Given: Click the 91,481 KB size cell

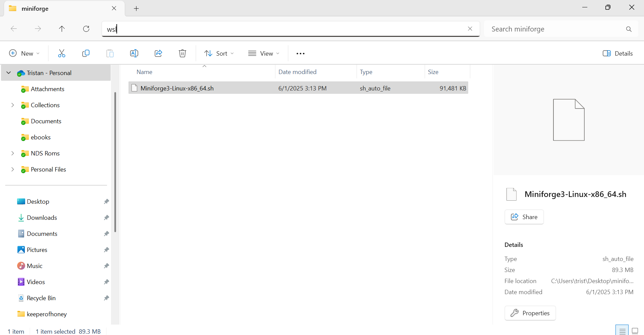Looking at the screenshot, I should pos(453,88).
